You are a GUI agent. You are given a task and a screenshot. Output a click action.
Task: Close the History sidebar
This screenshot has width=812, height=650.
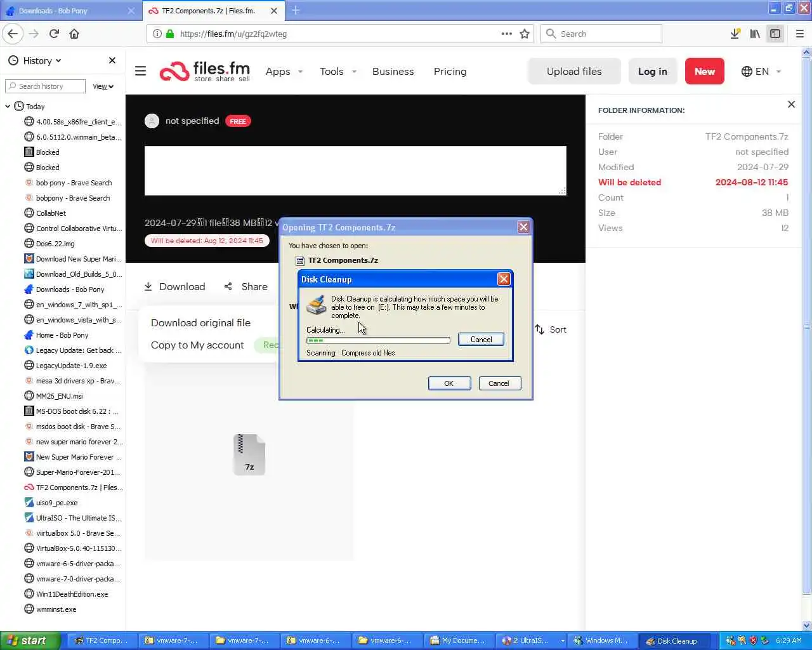click(112, 60)
